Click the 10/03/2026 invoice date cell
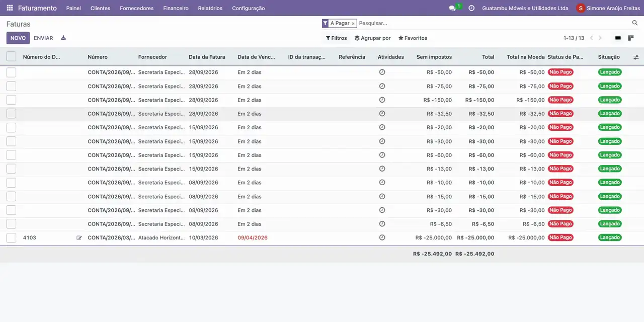This screenshot has height=322, width=644. pos(203,237)
